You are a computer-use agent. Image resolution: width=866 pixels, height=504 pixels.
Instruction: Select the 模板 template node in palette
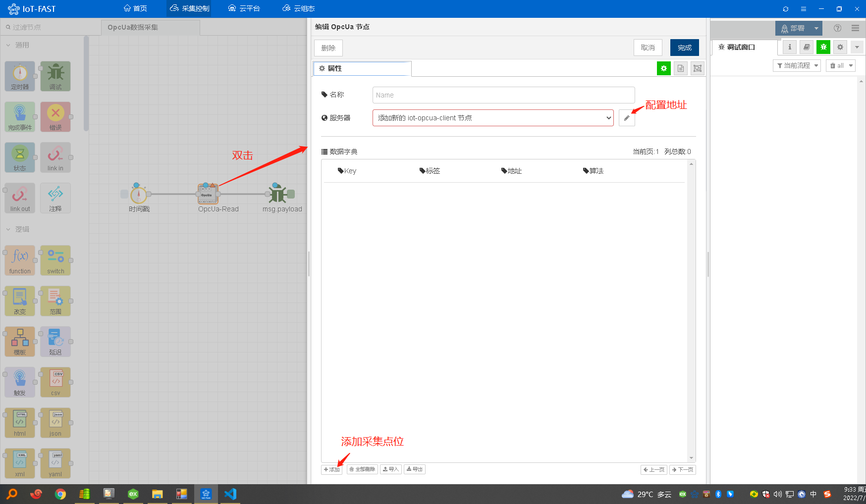click(x=20, y=342)
